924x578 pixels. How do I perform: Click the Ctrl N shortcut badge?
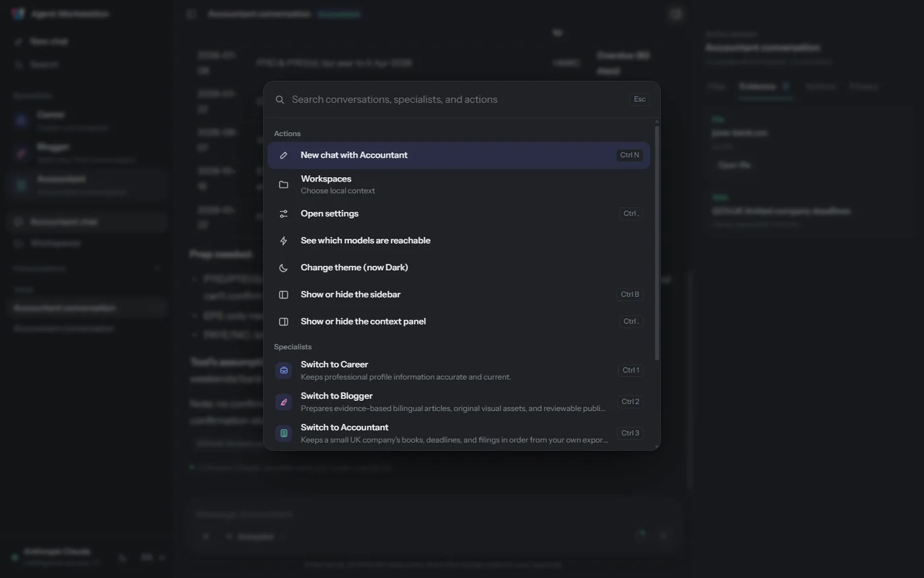point(630,155)
